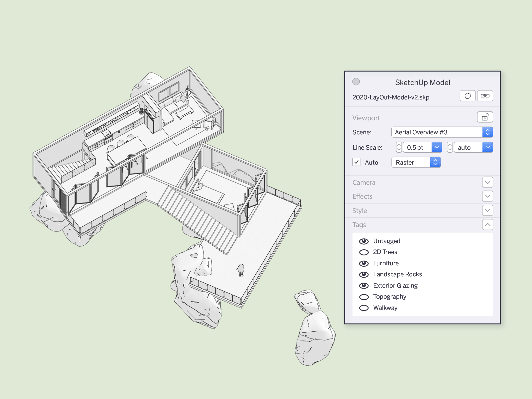Expand the Effects section
The width and height of the screenshot is (532, 399).
pyautogui.click(x=487, y=196)
